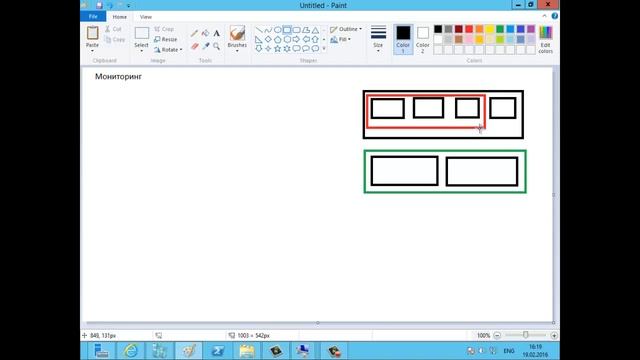Choose the Hexagon shape

[x=287, y=40]
